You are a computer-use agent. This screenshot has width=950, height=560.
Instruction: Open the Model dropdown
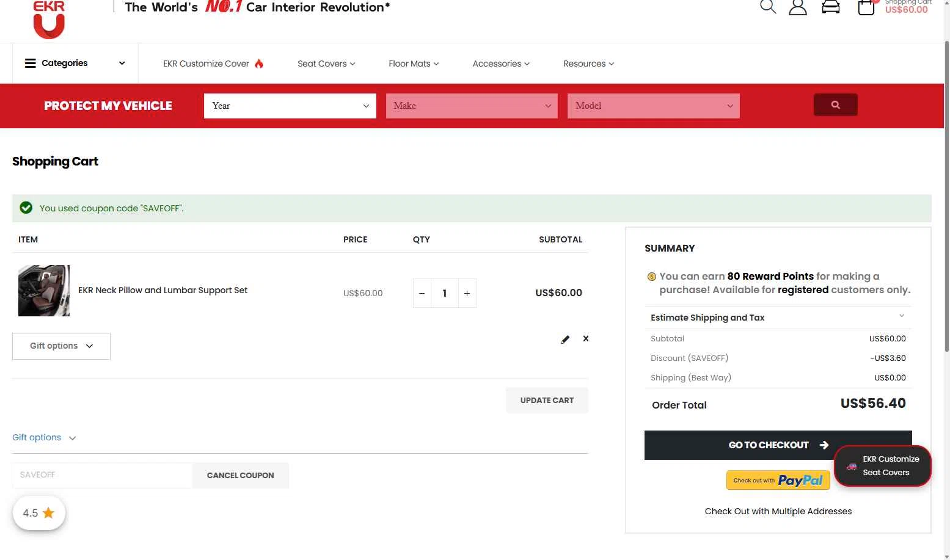(x=654, y=106)
